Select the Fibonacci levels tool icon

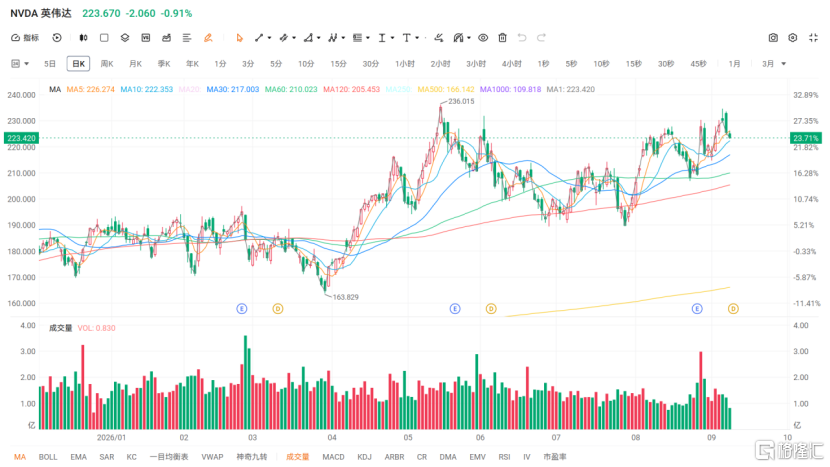pyautogui.click(x=357, y=38)
